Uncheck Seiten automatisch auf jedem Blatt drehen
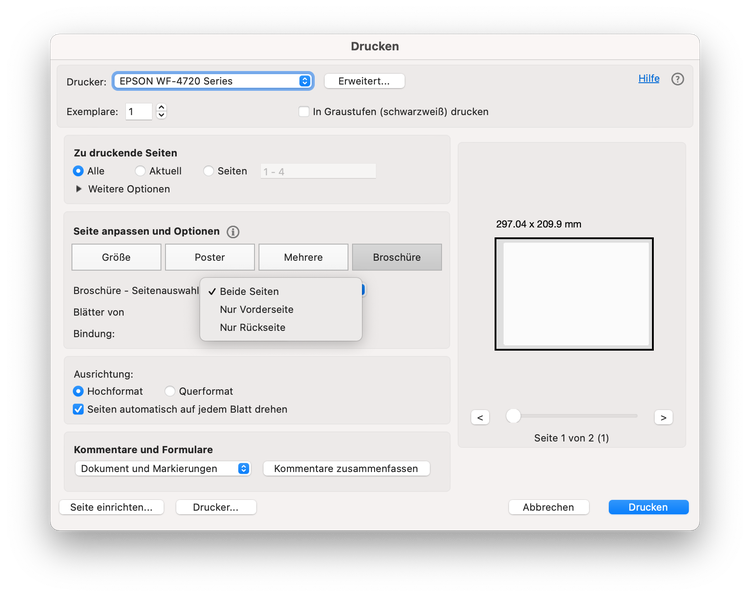The height and width of the screenshot is (597, 750). pos(79,409)
